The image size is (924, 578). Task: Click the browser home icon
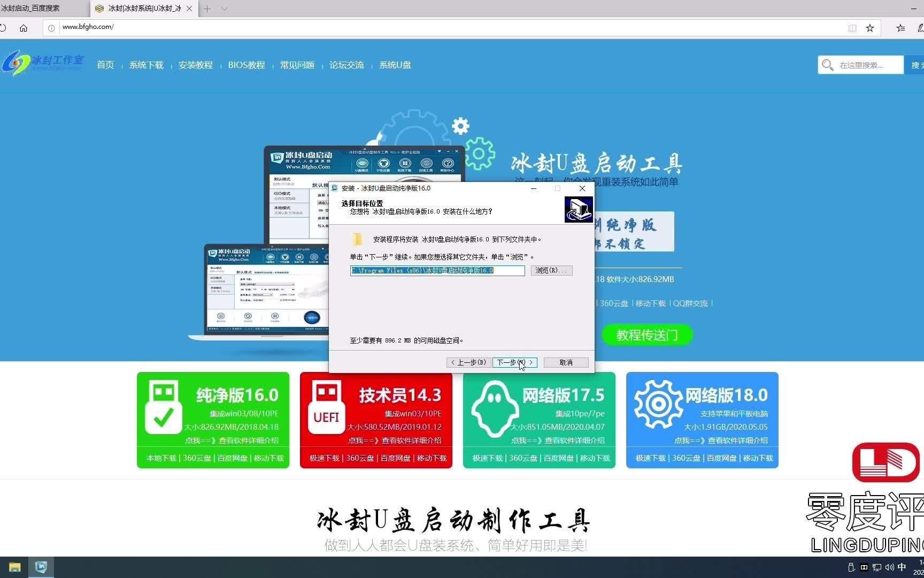pos(24,27)
